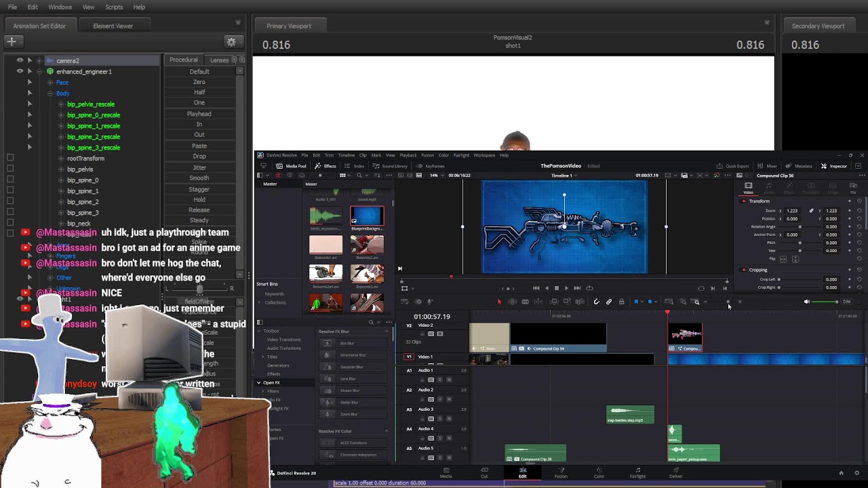Adjust the Rotation Angle slider in Inspector

tap(800, 226)
